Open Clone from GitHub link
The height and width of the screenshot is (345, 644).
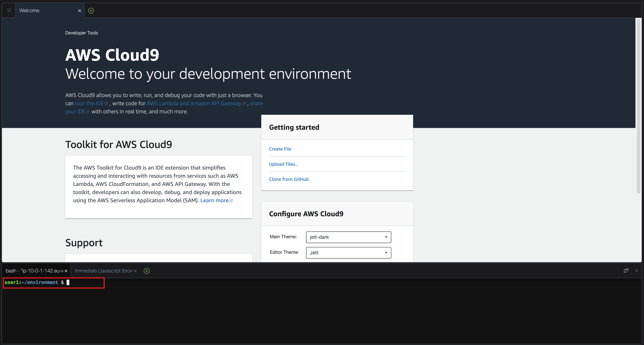click(x=289, y=179)
